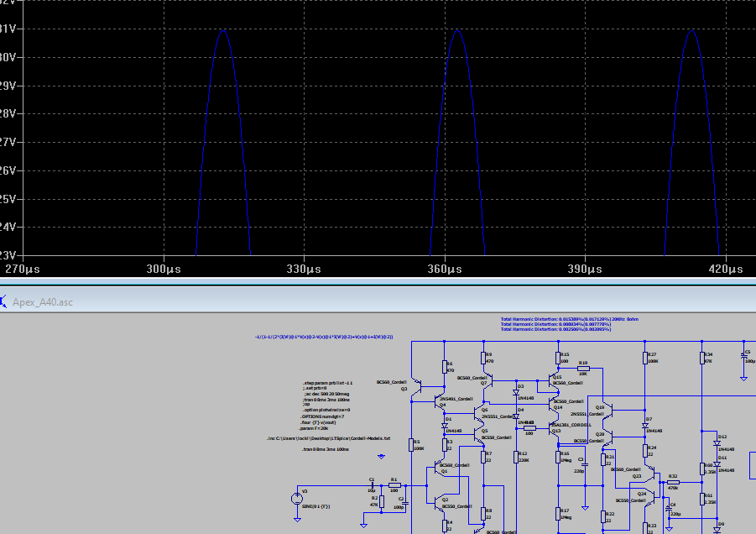Click the .inc Cordell-Models.txt directive
Image resolution: width=756 pixels, height=534 pixels.
pyautogui.click(x=328, y=438)
